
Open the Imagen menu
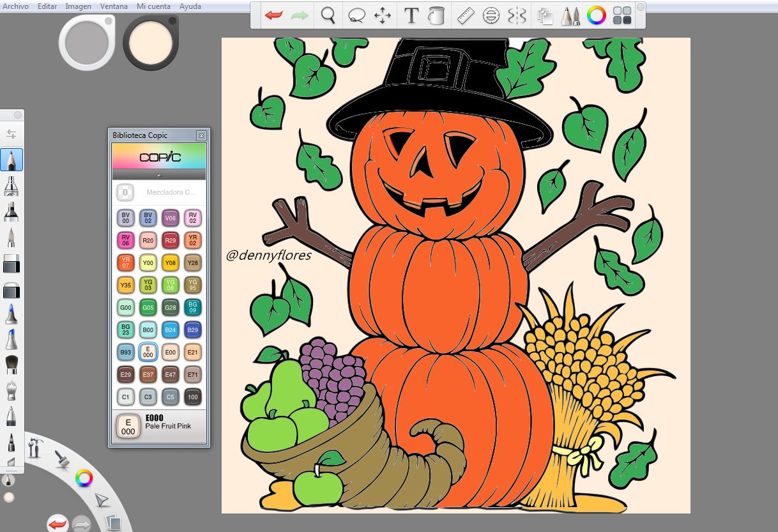78,6
